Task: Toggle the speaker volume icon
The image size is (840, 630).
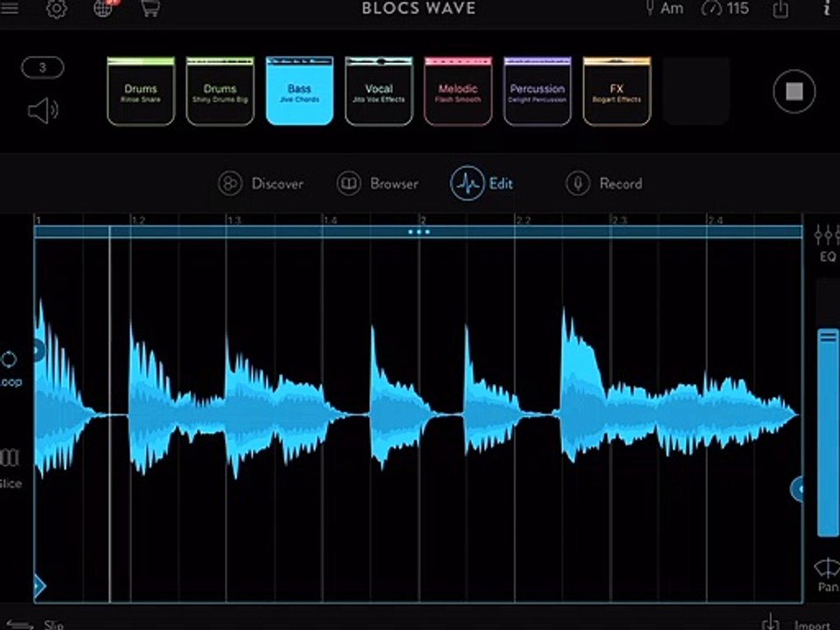Action: click(x=43, y=110)
